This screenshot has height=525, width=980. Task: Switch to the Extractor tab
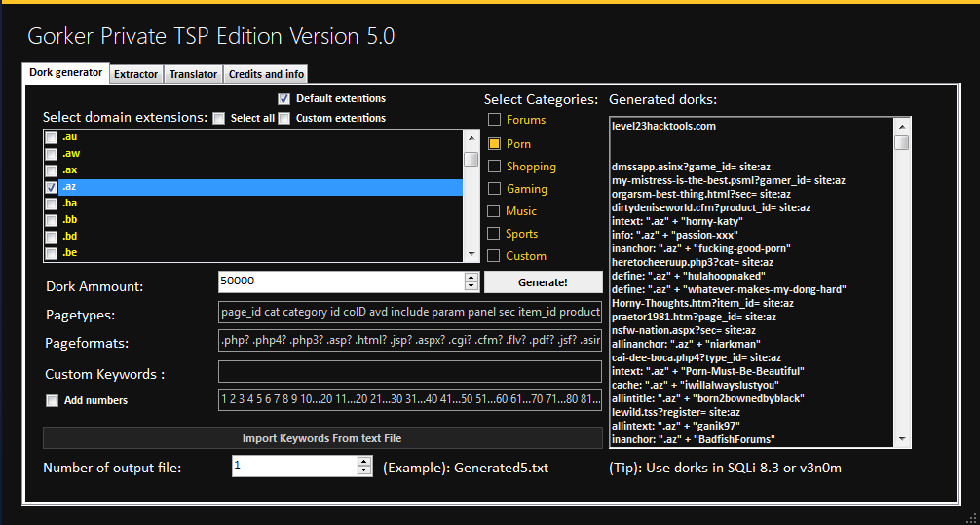[x=136, y=74]
